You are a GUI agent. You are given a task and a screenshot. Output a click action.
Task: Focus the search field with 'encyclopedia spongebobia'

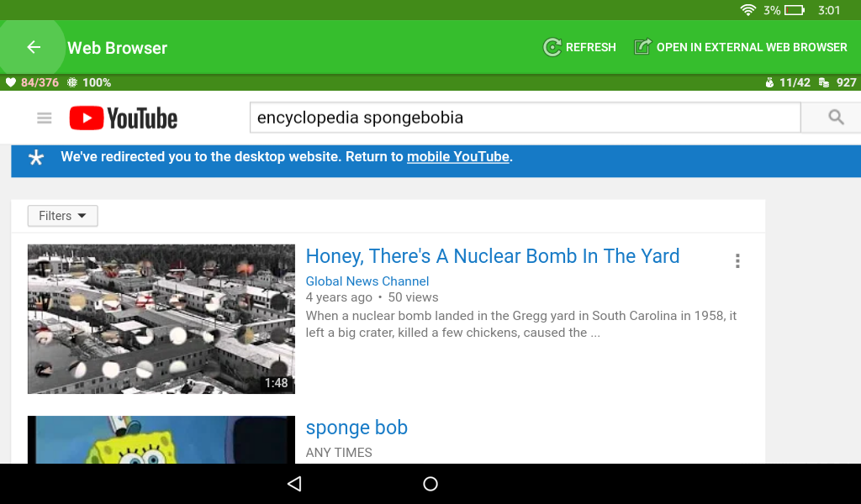tap(525, 118)
